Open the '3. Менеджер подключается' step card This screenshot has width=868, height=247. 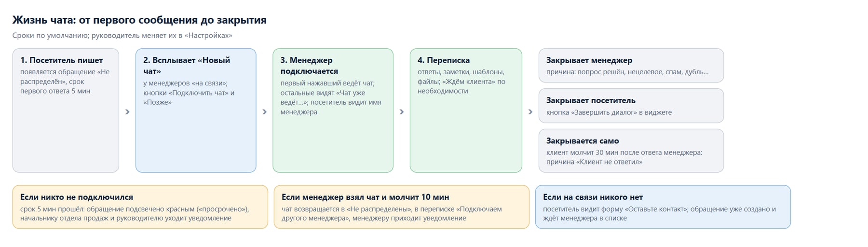pos(333,110)
